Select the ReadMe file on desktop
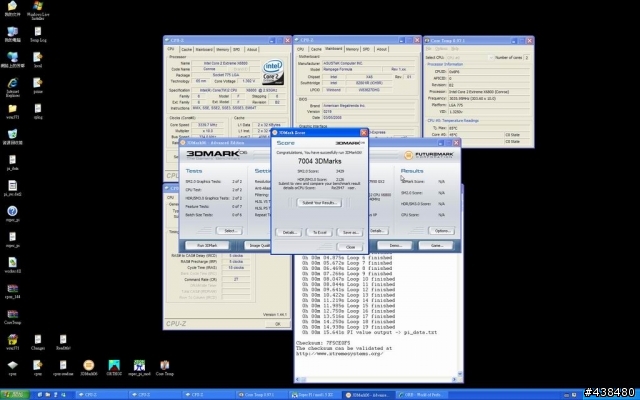The image size is (640, 400). tap(63, 342)
